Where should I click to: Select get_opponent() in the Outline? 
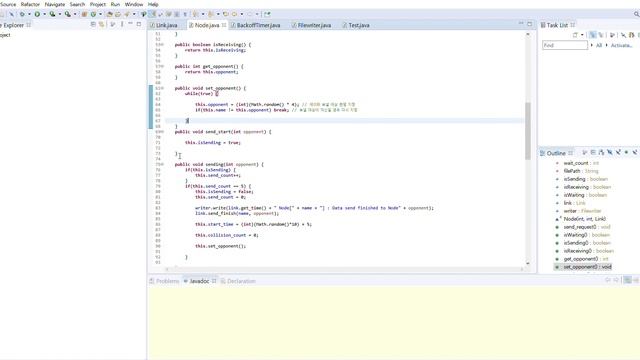(586, 259)
